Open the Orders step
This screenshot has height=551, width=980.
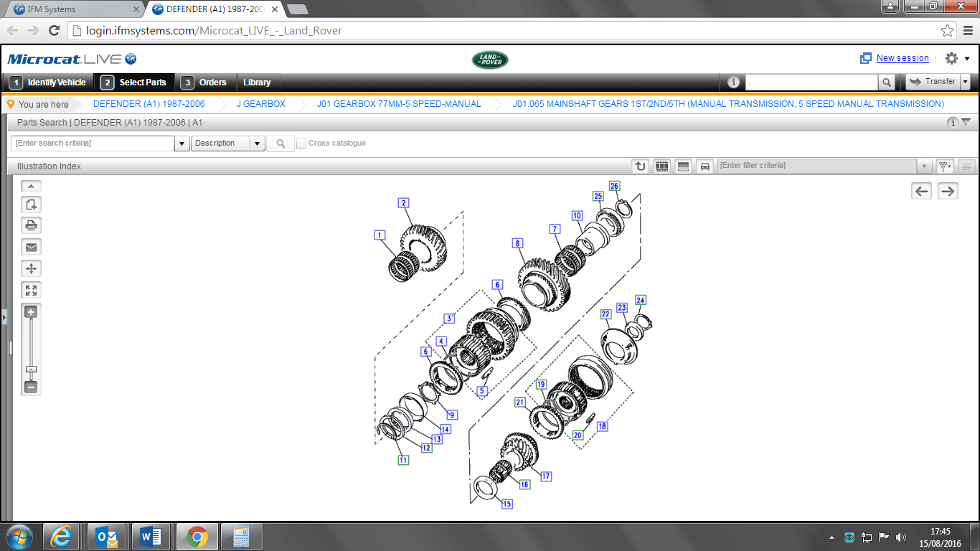[204, 83]
